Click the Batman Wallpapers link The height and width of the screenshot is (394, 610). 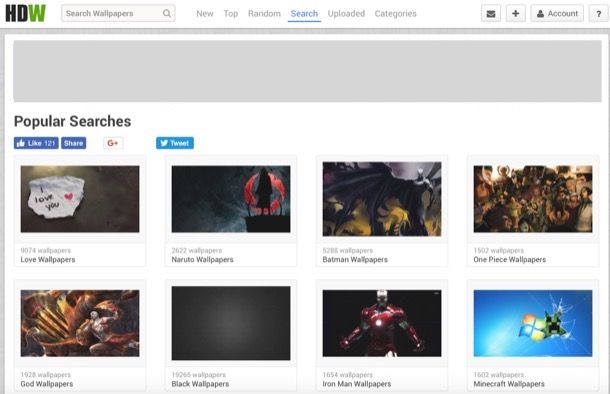point(355,259)
